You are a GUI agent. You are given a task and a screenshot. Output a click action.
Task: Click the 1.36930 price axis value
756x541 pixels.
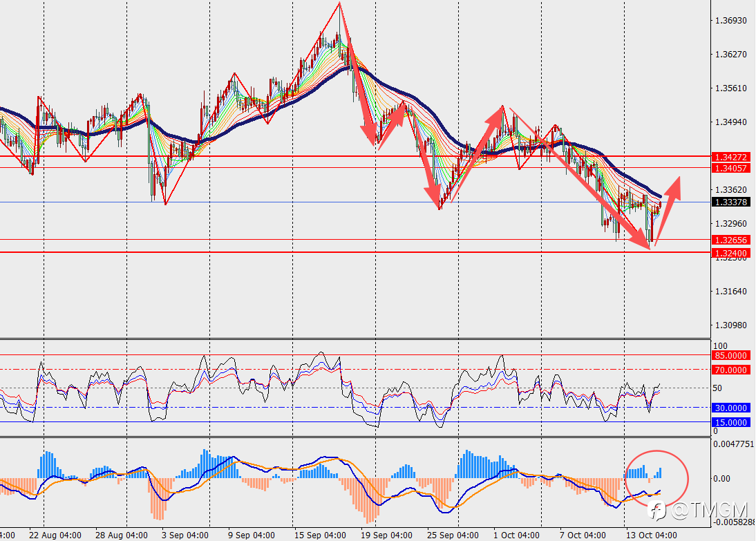[x=731, y=21]
